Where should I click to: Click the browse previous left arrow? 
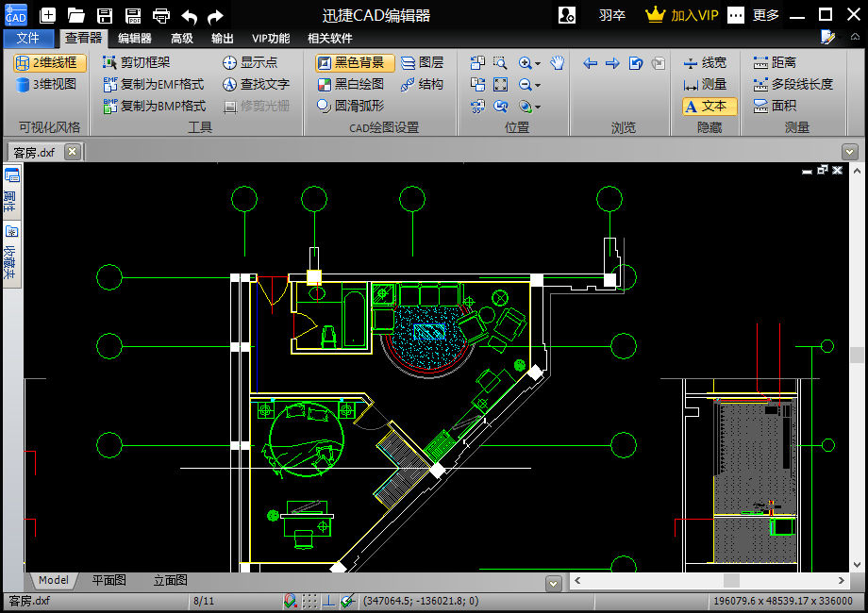(x=590, y=63)
